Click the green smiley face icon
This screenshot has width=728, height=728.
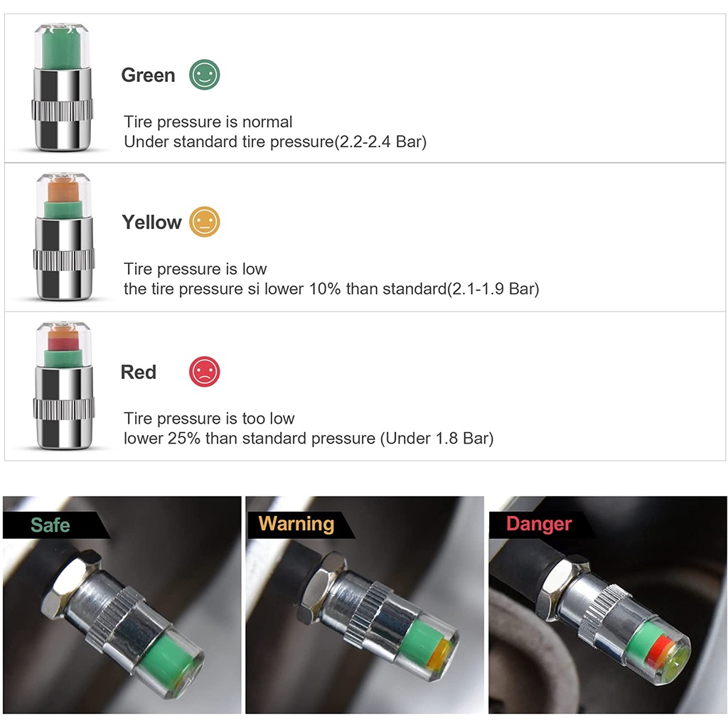click(204, 75)
